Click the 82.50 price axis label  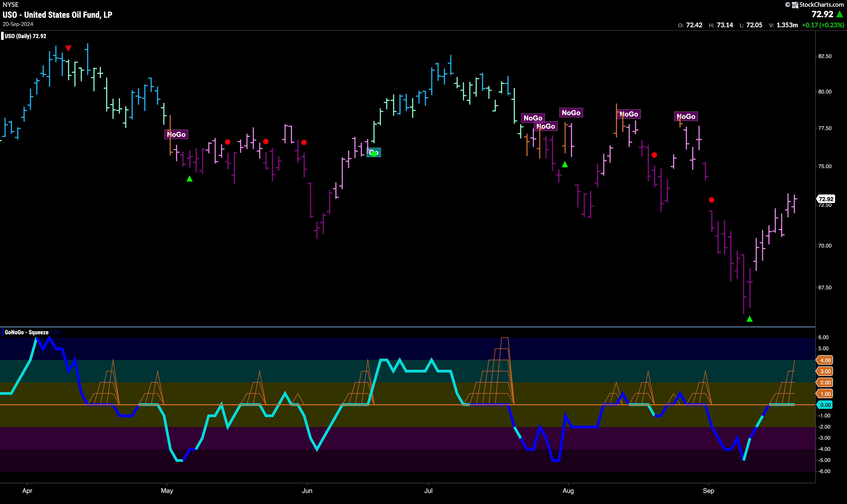click(x=825, y=56)
